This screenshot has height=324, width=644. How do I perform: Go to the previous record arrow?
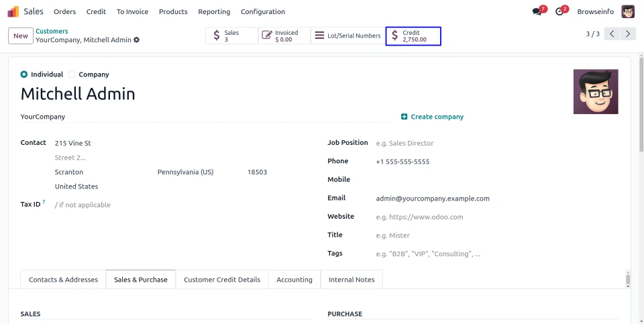tap(612, 34)
